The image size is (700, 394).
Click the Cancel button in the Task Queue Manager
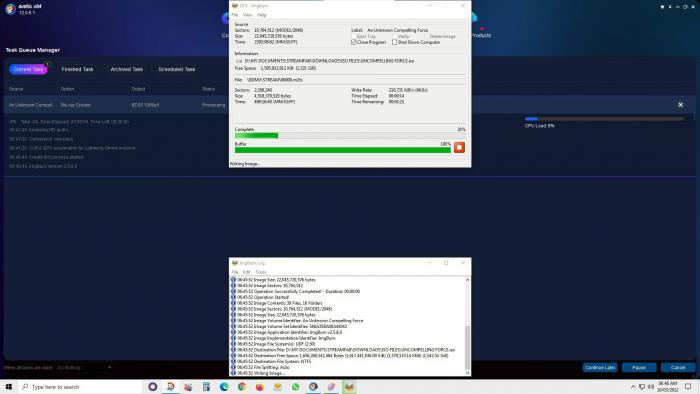point(678,367)
